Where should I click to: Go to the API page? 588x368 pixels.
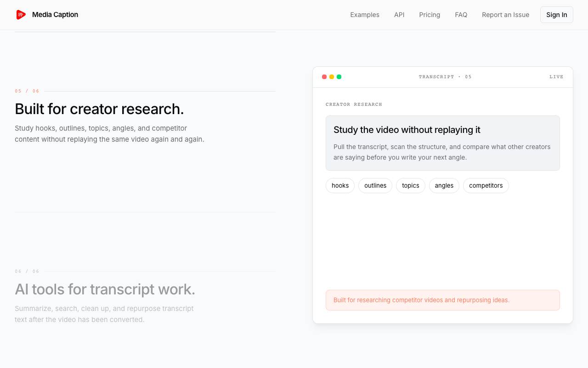[x=399, y=15]
